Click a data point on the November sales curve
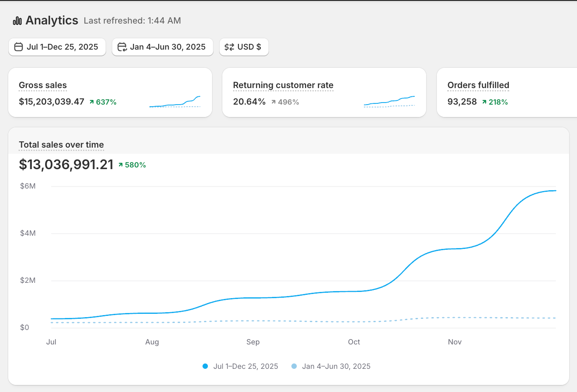This screenshot has height=392, width=577. point(455,249)
